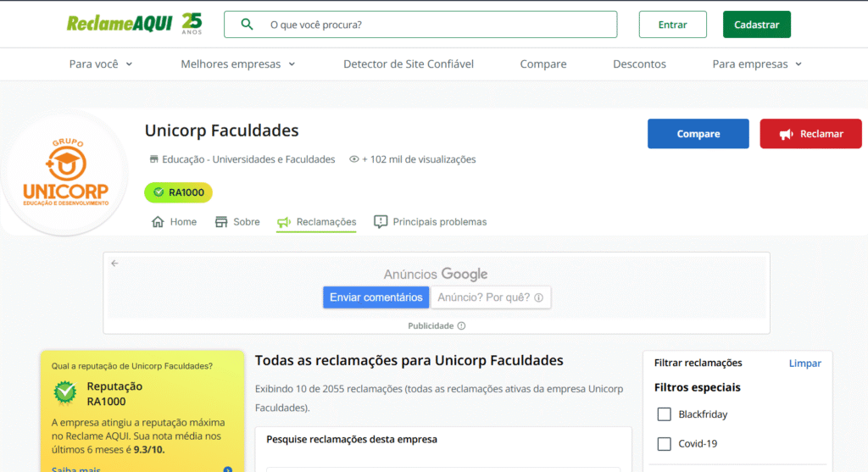
Task: Click the Limpar filters link
Action: click(x=804, y=363)
